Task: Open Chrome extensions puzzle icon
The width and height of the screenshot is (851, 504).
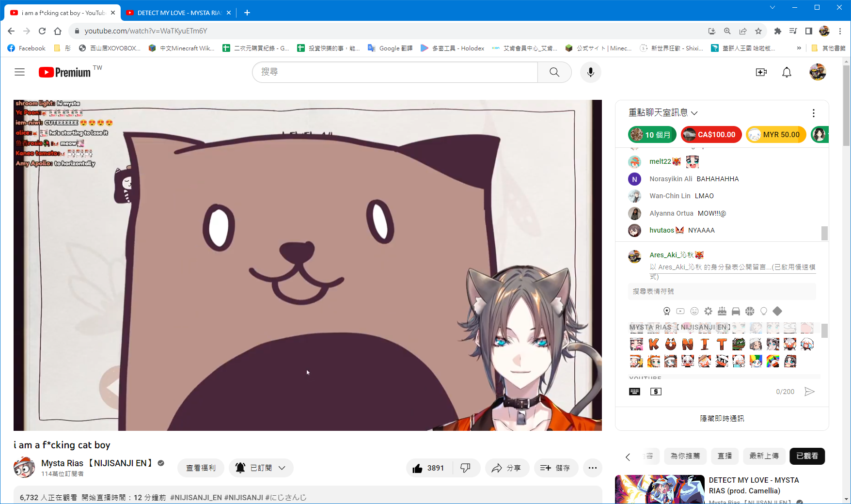Action: tap(778, 31)
